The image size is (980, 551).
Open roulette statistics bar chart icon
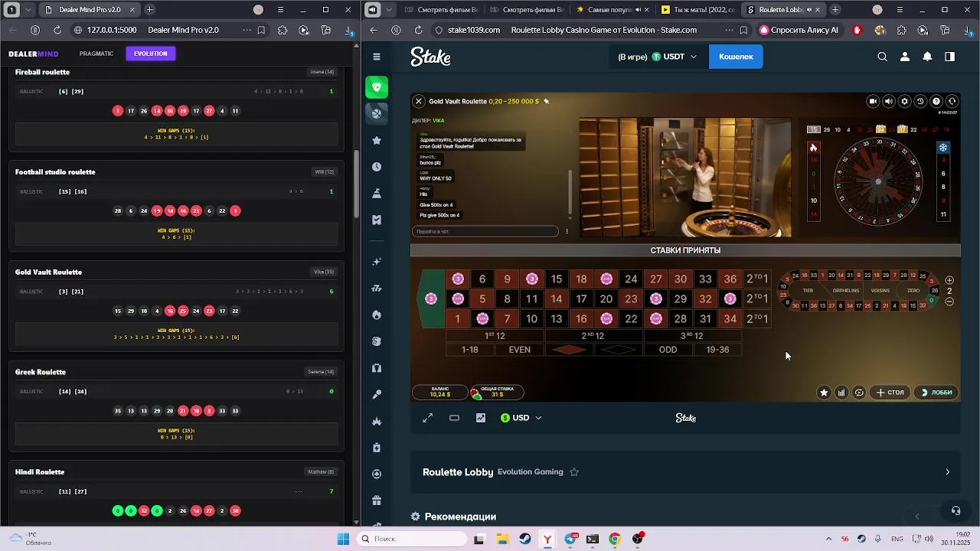point(841,393)
